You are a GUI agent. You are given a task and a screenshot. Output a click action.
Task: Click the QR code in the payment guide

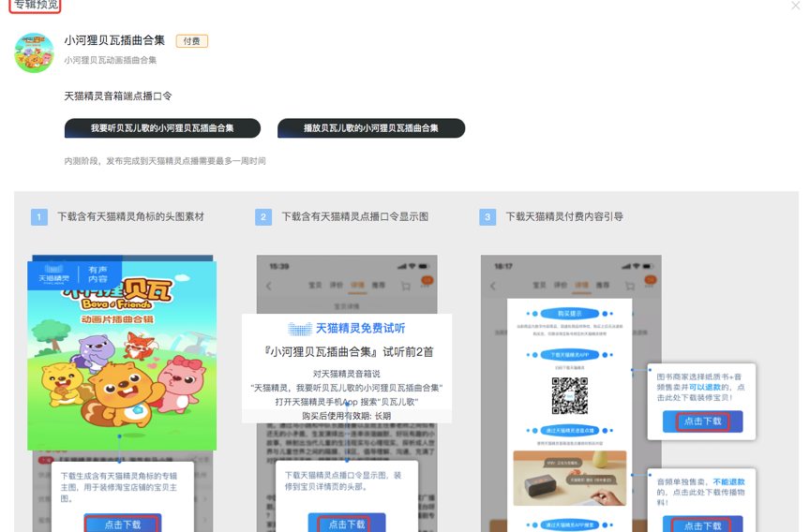coord(569,396)
